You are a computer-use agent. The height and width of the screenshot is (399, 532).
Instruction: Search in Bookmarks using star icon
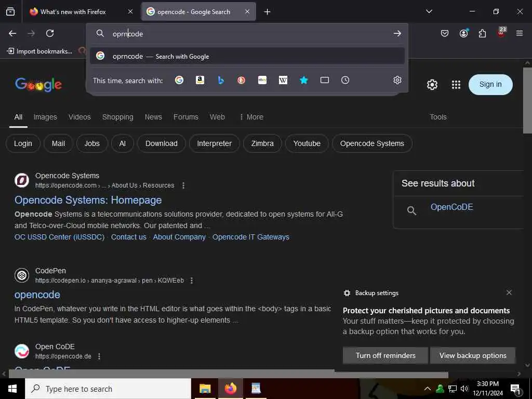303,80
